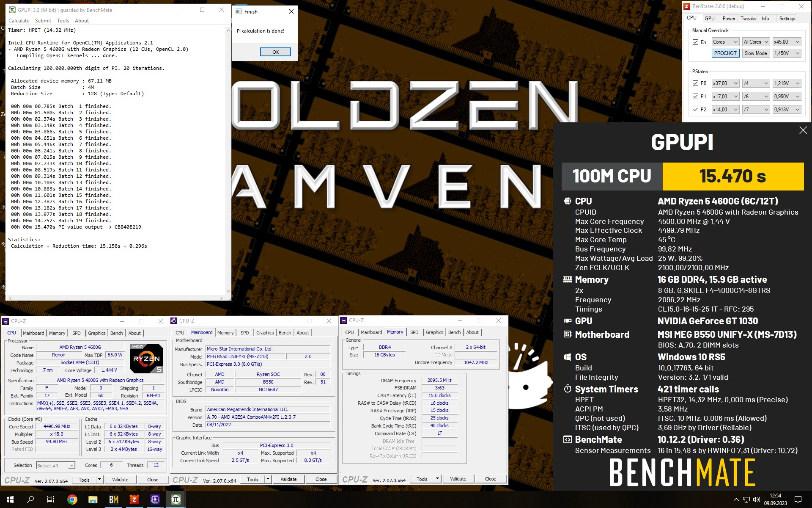Click Tools button in third CPU-Z window
This screenshot has height=508, width=812.
[x=422, y=479]
